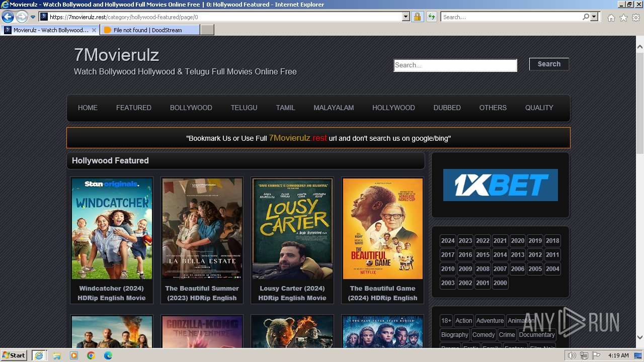This screenshot has width=644, height=362.
Task: Open a new blank tab
Action: tap(207, 30)
